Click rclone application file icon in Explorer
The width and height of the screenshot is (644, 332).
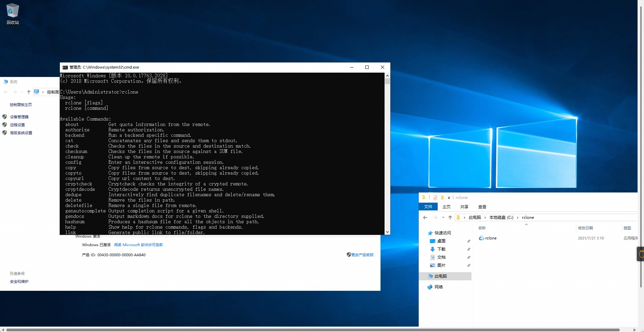(x=481, y=238)
